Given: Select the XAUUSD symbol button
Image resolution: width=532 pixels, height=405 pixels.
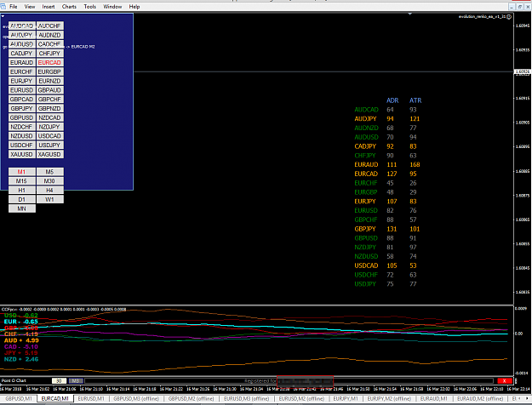Looking at the screenshot, I should click(22, 154).
